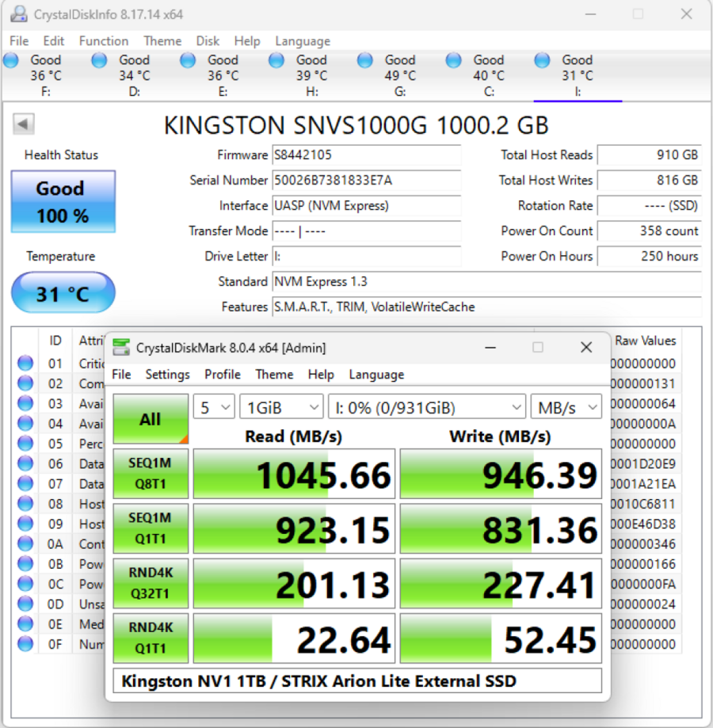713x728 pixels.
Task: Click the Kingston NV1 1TB comment field
Action: 357,680
